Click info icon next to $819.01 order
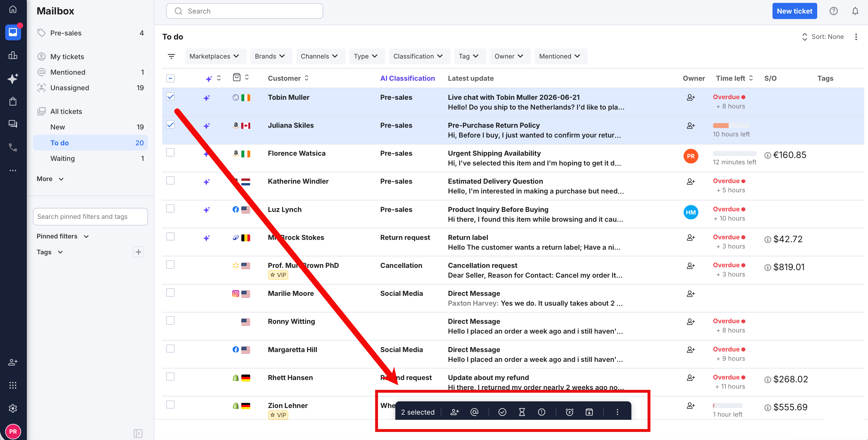 [768, 268]
